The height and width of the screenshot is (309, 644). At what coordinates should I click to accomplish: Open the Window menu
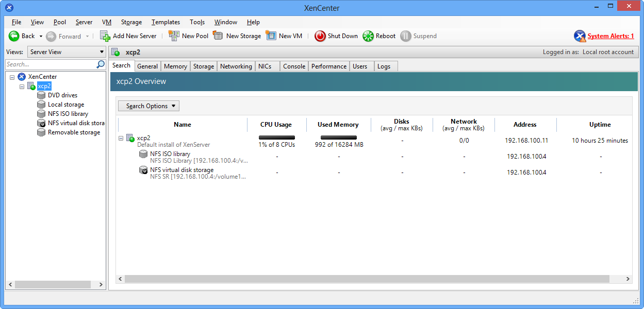(226, 22)
